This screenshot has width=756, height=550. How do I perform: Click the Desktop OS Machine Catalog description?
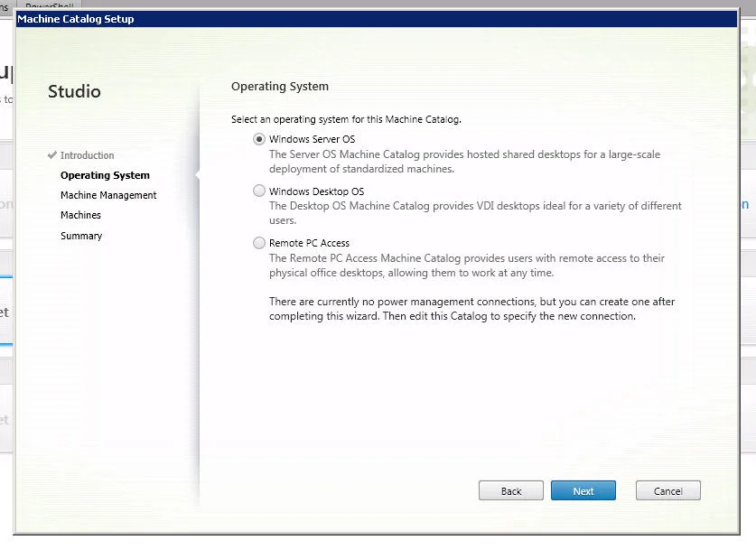[475, 213]
